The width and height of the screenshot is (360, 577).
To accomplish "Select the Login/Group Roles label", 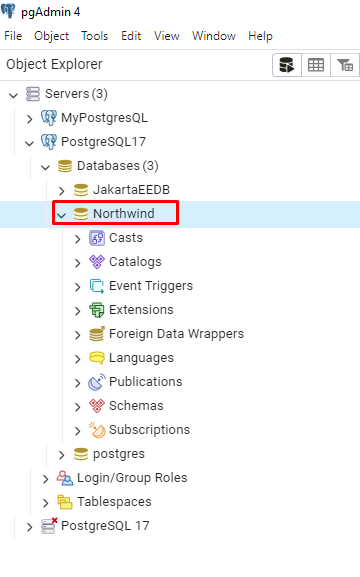I will [x=132, y=478].
